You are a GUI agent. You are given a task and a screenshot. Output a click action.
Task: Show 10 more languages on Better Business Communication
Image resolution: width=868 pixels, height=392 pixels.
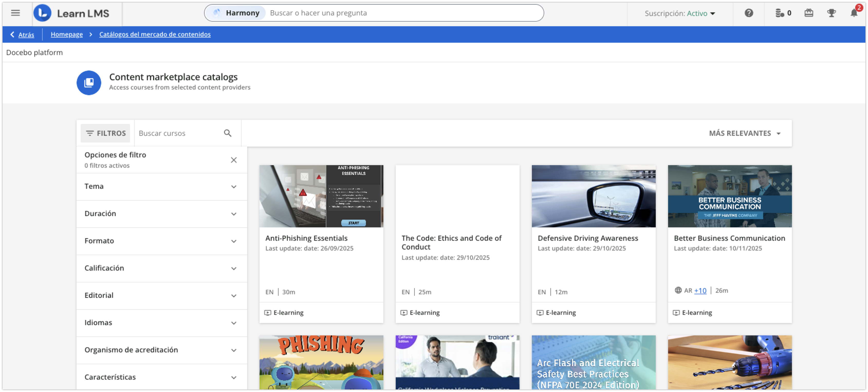(700, 290)
